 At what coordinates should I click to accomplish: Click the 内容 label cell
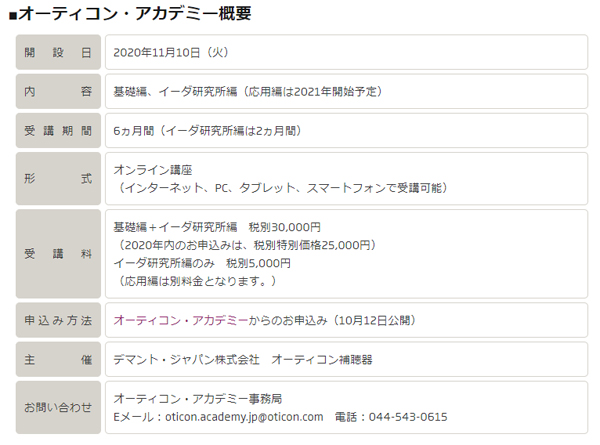coord(58,91)
